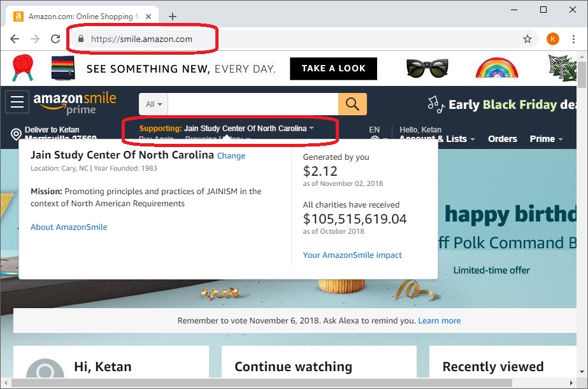The width and height of the screenshot is (588, 389).
Task: Click the vertical scrollbar thumb
Action: coord(582,74)
